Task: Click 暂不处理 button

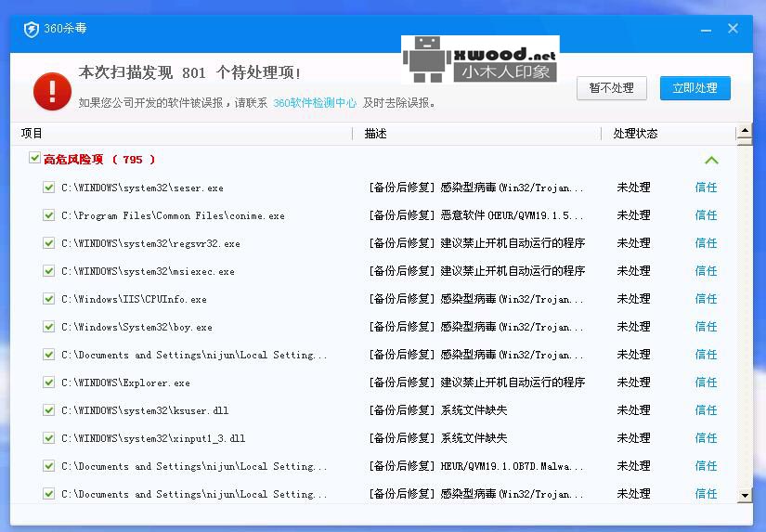Action: coord(612,88)
